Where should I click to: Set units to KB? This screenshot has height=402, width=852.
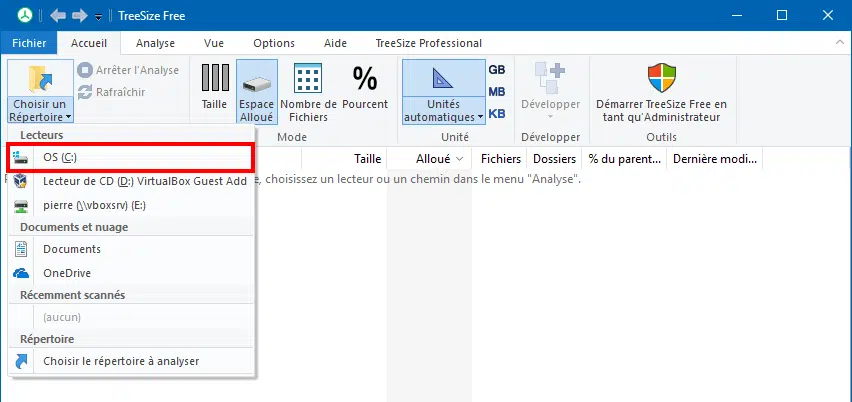497,114
